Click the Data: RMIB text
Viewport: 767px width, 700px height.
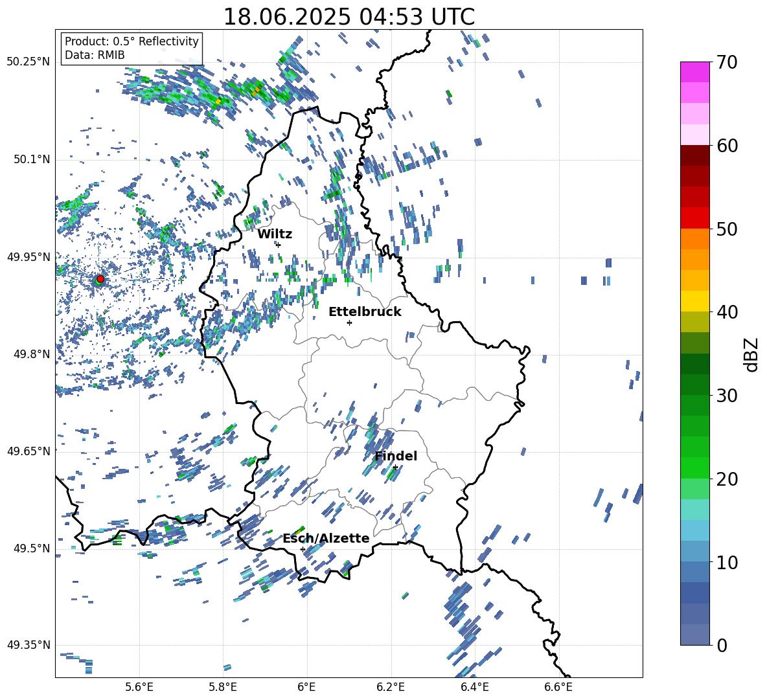[x=95, y=55]
